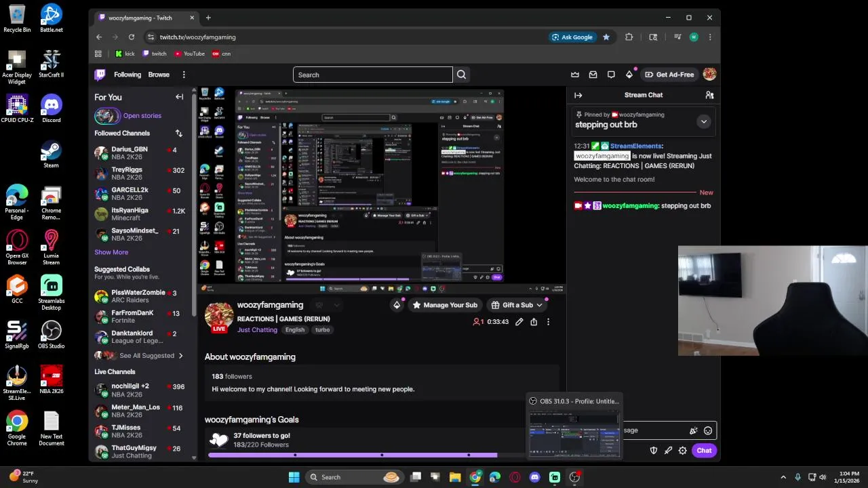Open the Twitch notifications inbox icon
The height and width of the screenshot is (488, 868).
[x=593, y=75]
